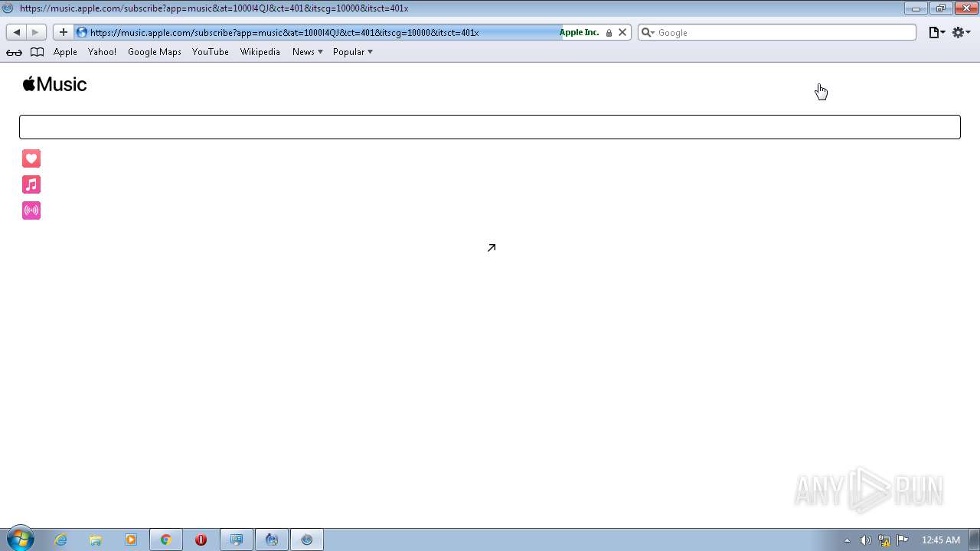This screenshot has height=551, width=980.
Task: Go forward with the Forward arrow
Action: tap(35, 32)
